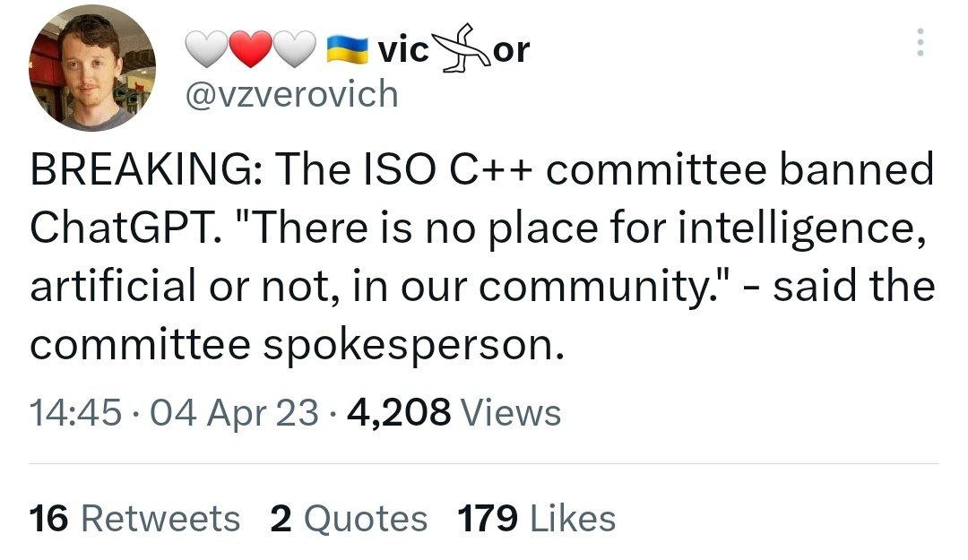Show the 179 Likes list
968x560 pixels.
536,519
